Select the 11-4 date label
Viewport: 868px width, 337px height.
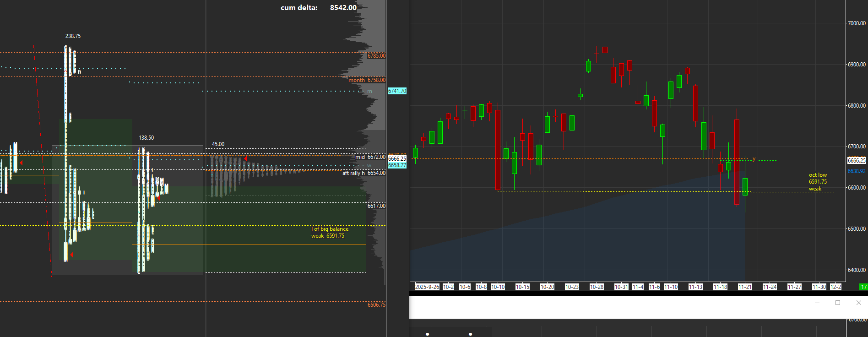[638, 287]
